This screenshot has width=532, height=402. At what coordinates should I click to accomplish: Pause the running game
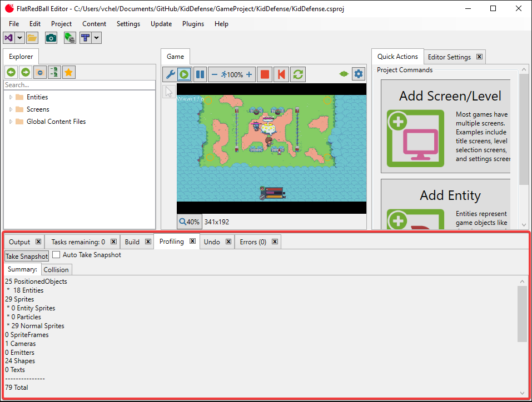tap(200, 74)
